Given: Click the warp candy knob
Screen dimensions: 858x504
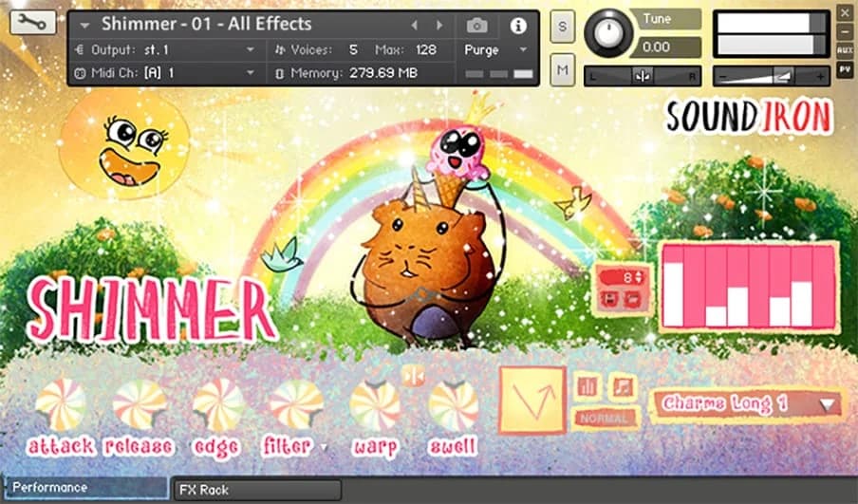Looking at the screenshot, I should pos(375,405).
